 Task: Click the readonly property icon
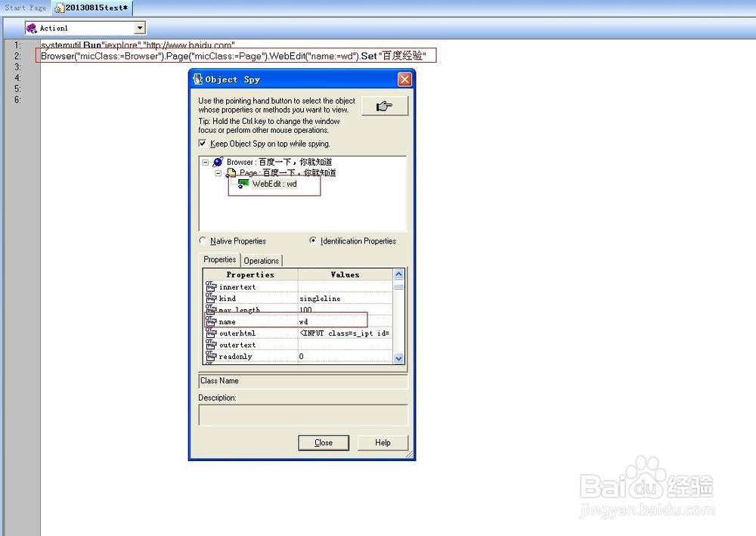tap(211, 356)
